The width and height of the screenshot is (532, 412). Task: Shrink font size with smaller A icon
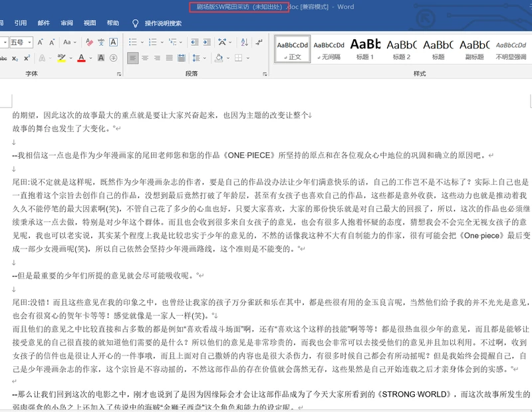point(52,43)
